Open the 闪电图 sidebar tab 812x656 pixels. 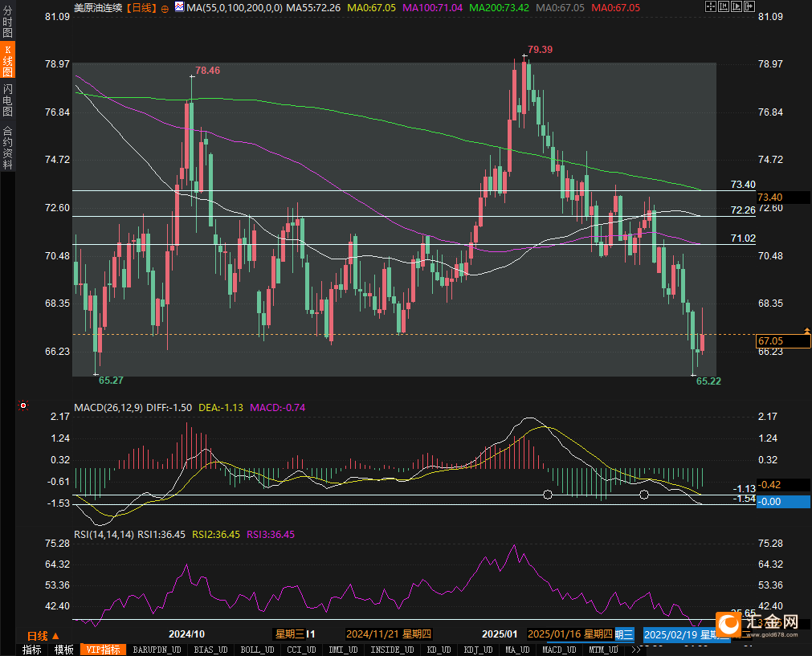point(7,100)
